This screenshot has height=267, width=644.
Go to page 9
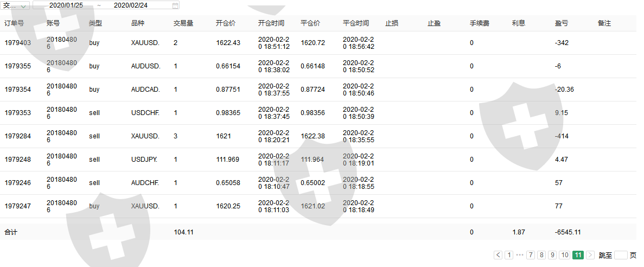pos(552,255)
